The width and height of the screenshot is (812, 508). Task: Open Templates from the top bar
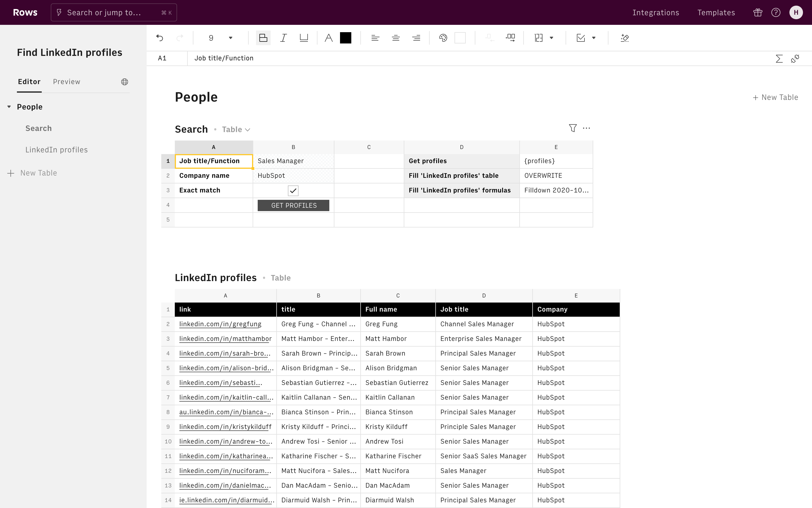click(x=716, y=12)
